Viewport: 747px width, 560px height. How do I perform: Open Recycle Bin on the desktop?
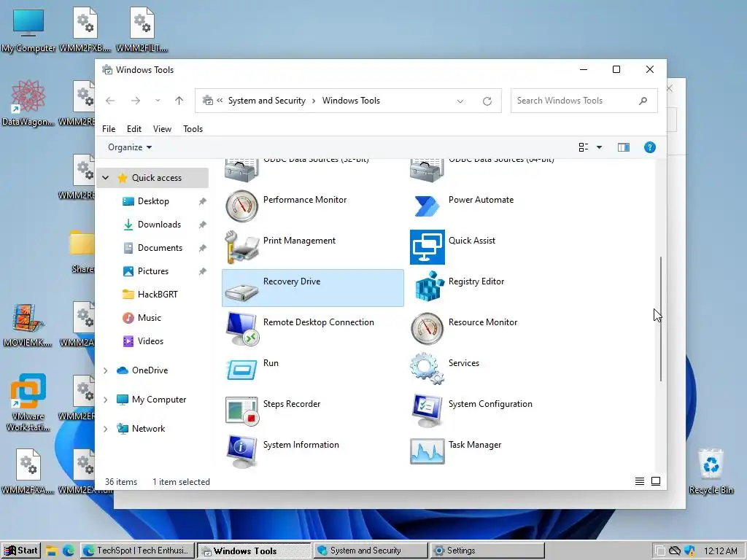[711, 472]
